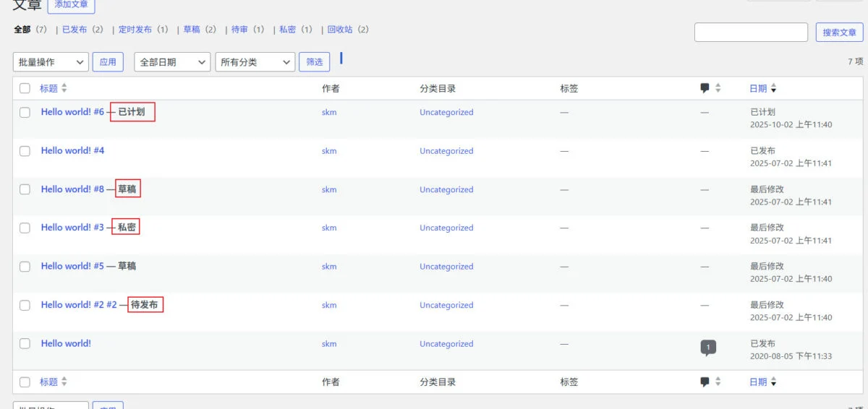
Task: Open the 待审 pending filter
Action: (239, 30)
